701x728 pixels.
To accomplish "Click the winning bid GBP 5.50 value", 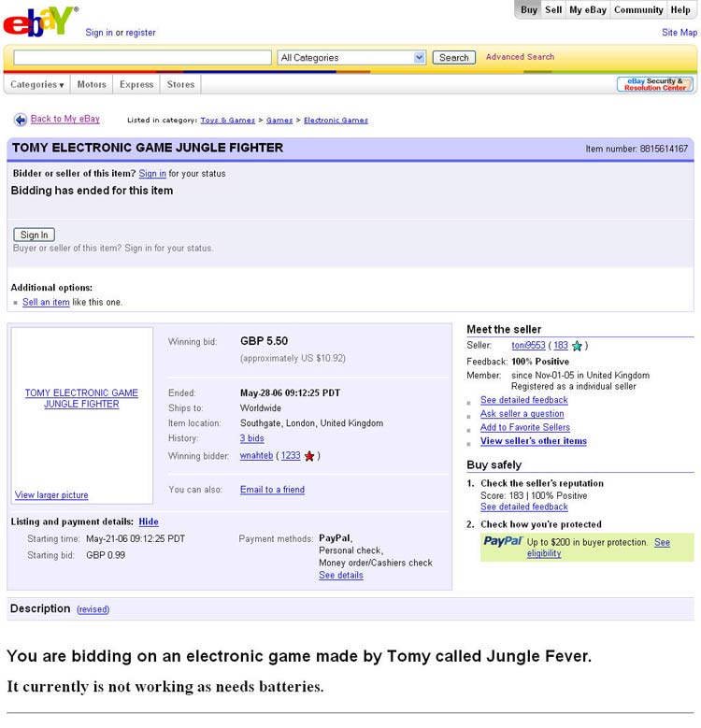I will [264, 341].
